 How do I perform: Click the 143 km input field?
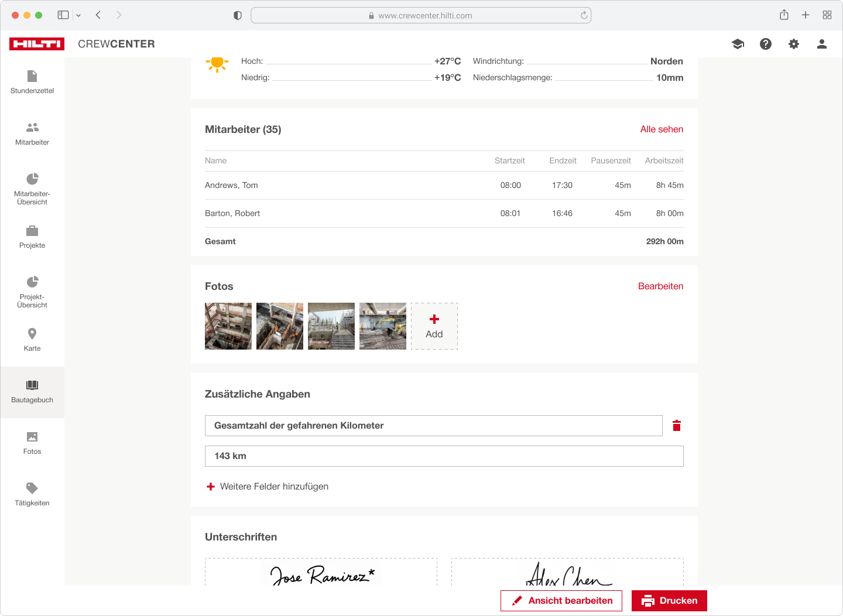[x=444, y=456]
